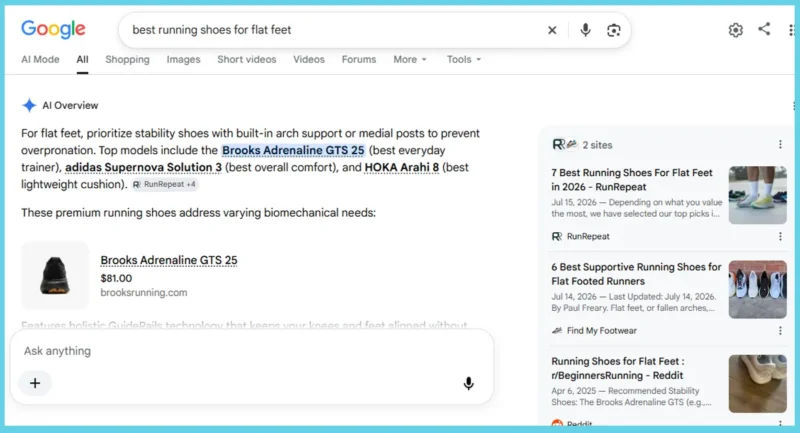
Task: Open Brooks Adrenaline GTS 25 product title
Action: tap(169, 260)
